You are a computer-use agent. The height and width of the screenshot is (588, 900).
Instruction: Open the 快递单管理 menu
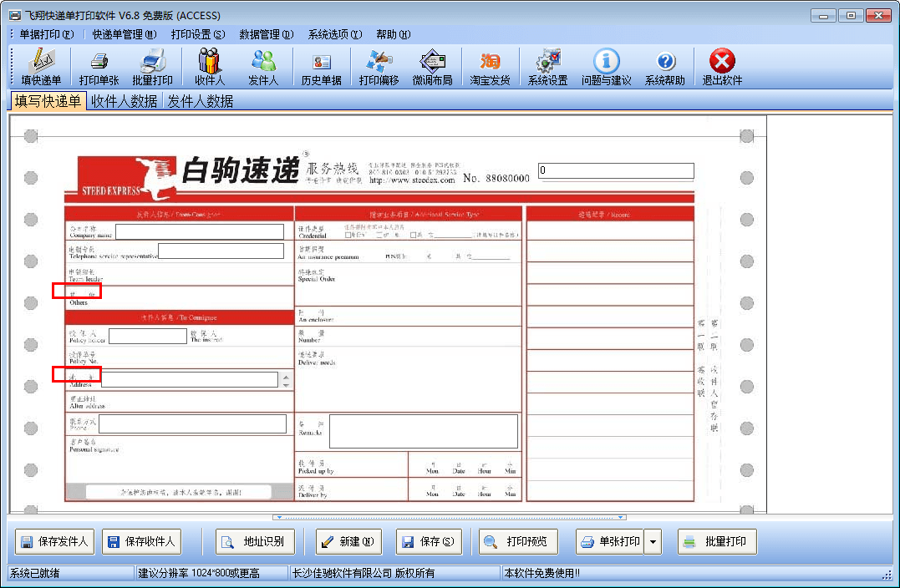[x=124, y=34]
